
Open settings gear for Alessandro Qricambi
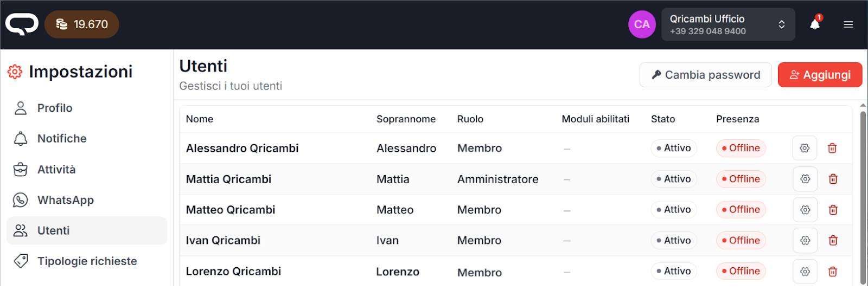tap(805, 149)
